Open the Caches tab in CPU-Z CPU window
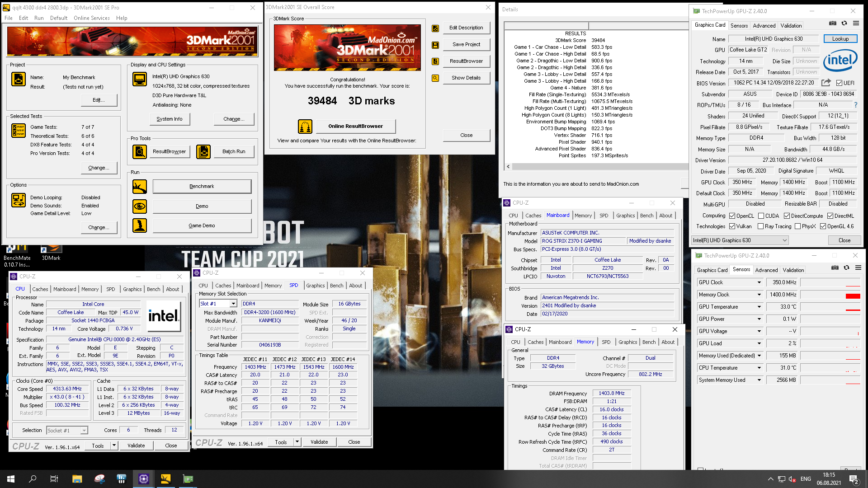Image resolution: width=868 pixels, height=488 pixels. (x=40, y=289)
